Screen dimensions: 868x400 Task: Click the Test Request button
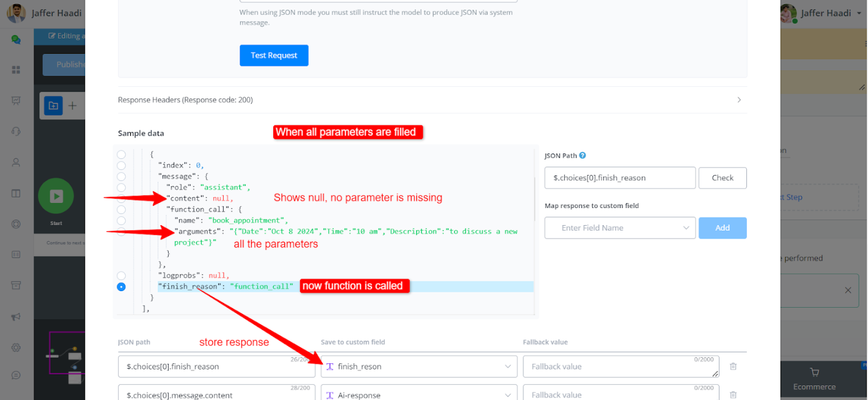point(274,56)
